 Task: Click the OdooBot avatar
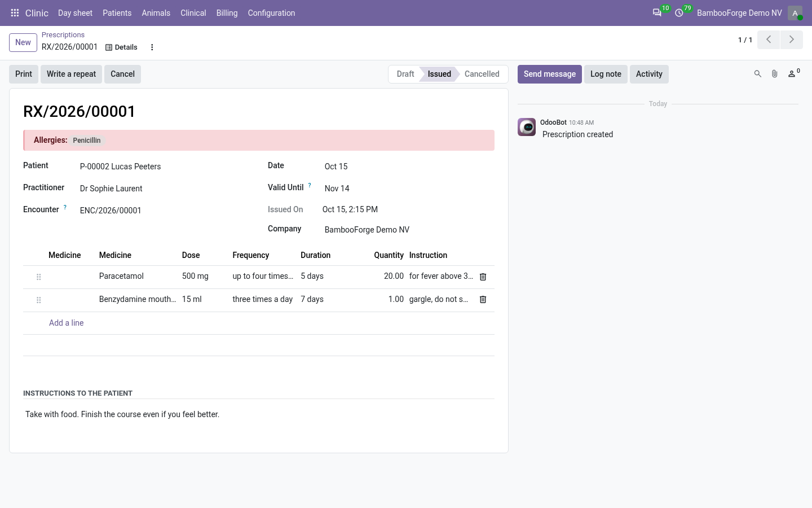tap(527, 127)
